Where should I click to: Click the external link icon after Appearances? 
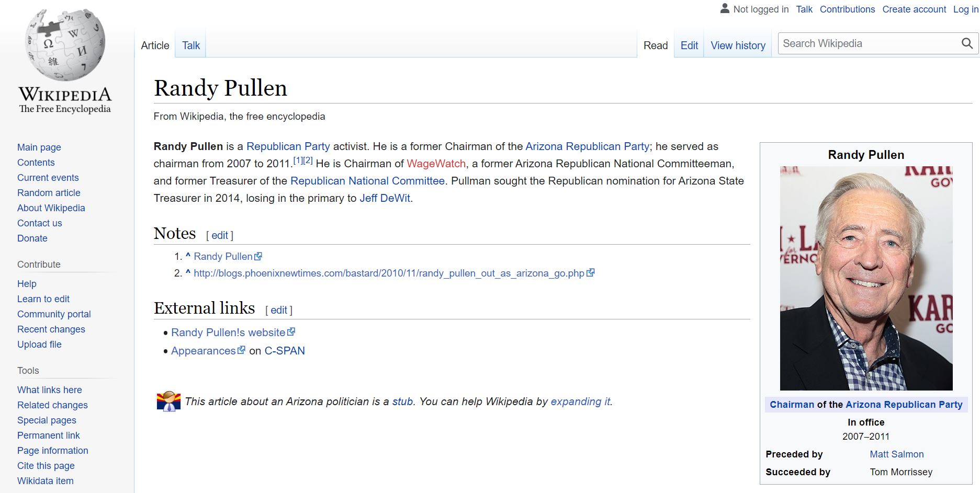(x=241, y=350)
